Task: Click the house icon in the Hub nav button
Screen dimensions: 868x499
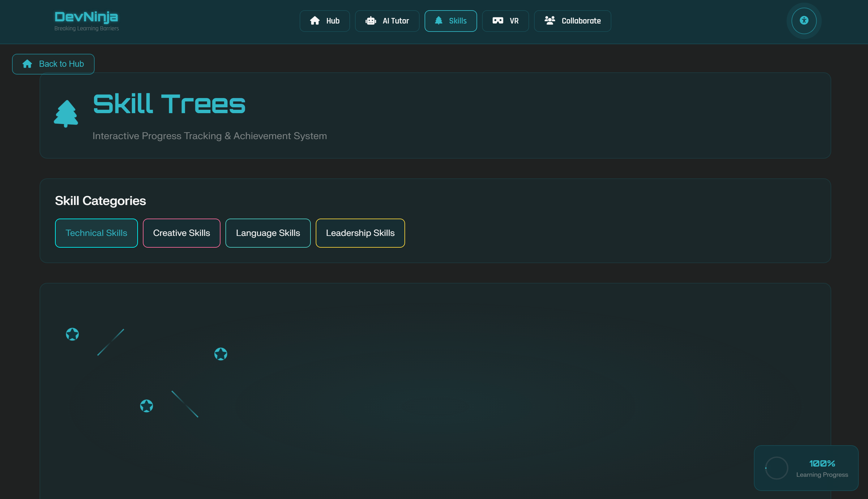Action: (314, 21)
